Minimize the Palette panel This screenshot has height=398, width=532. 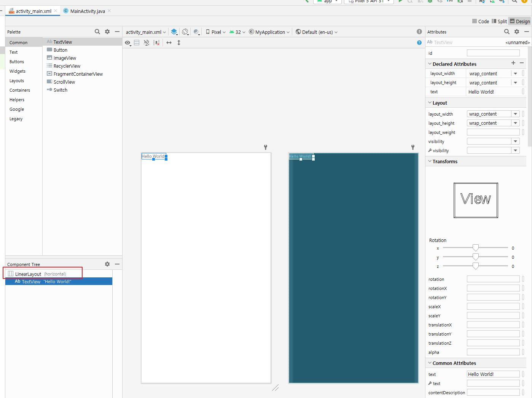pos(117,32)
